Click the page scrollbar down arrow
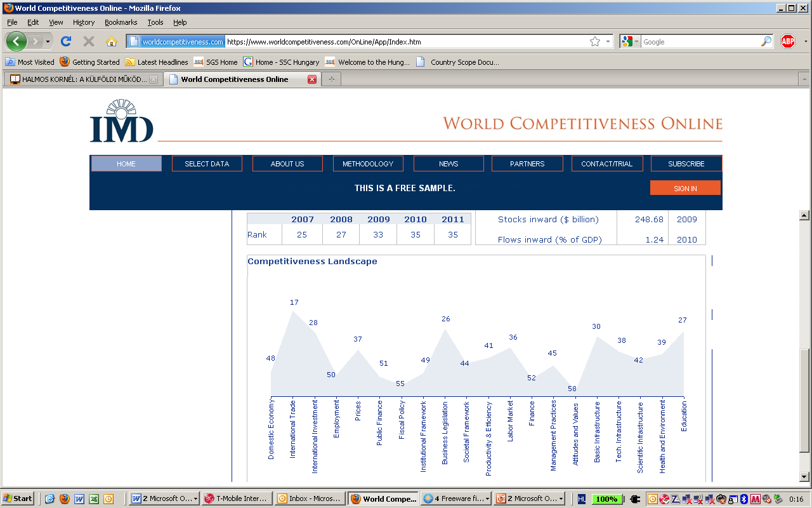The height and width of the screenshot is (508, 812). [x=804, y=477]
